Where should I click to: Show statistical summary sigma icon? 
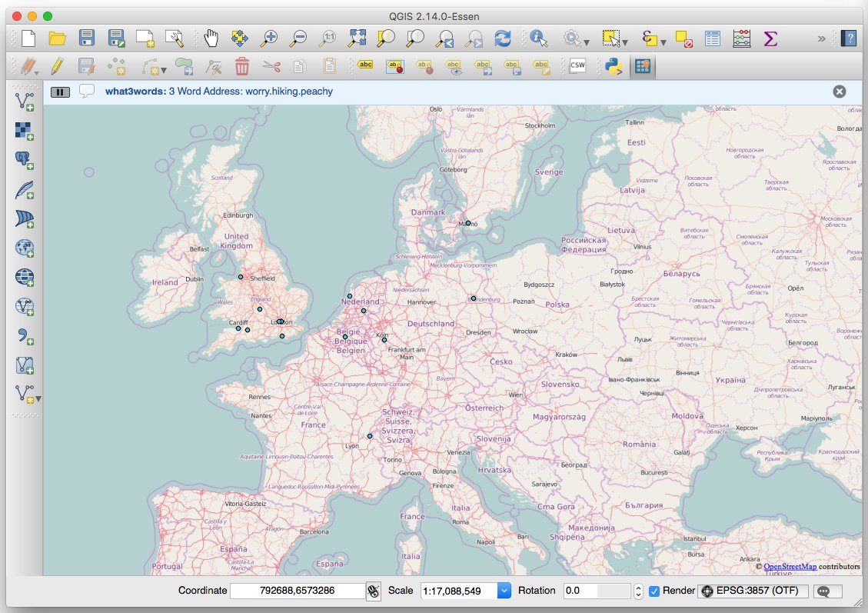coord(770,38)
